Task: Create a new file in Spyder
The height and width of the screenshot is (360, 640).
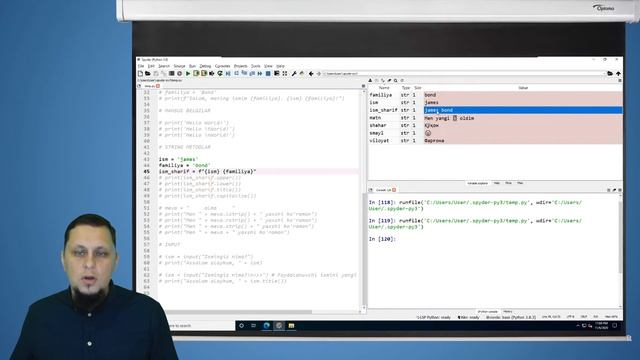Action: pos(140,73)
